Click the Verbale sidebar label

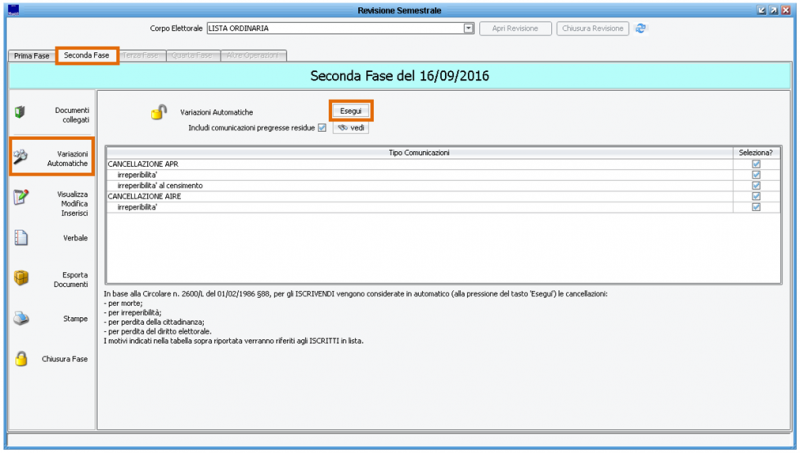pyautogui.click(x=76, y=238)
